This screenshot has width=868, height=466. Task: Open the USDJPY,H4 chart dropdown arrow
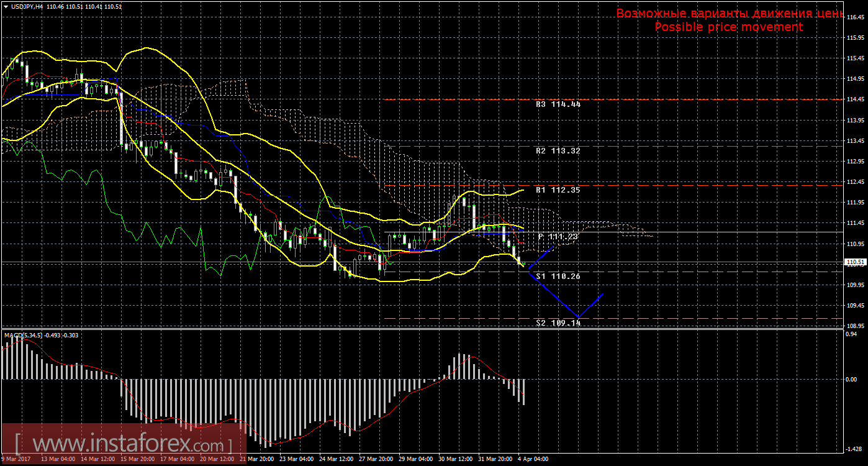(x=6, y=6)
